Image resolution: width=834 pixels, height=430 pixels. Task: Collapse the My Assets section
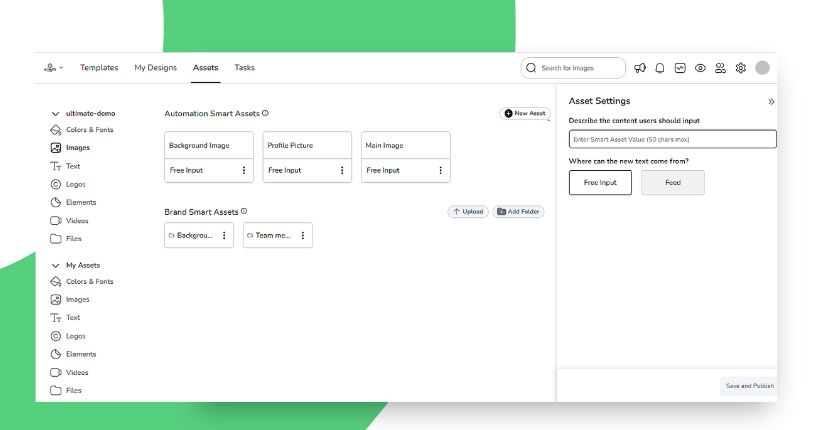[56, 265]
